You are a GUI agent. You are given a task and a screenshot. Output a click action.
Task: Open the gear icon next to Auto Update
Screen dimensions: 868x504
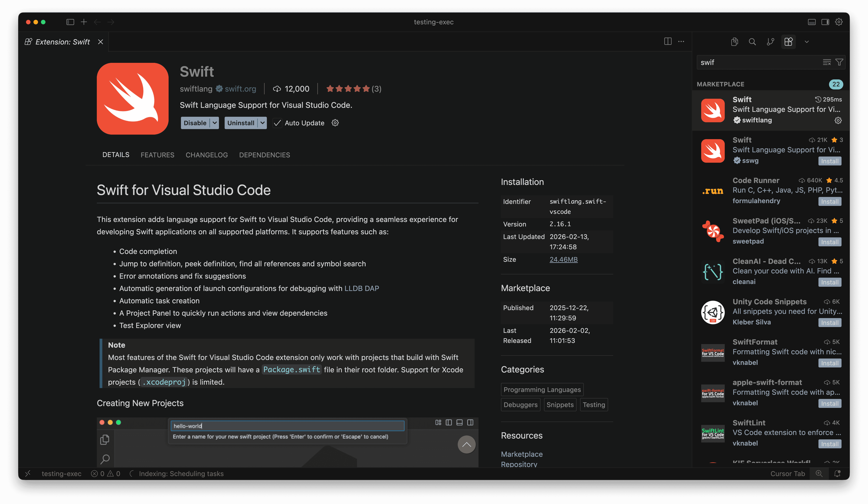[335, 123]
